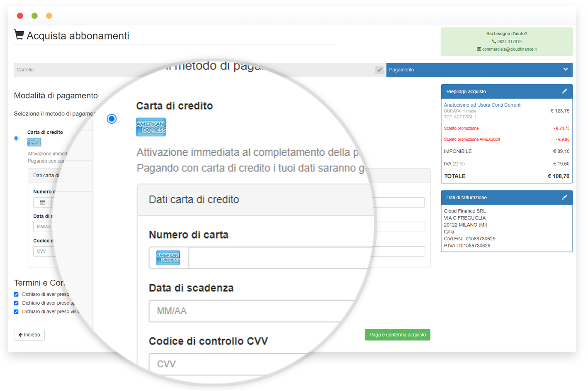Toggle the third Dichiaro di aver preso visione checkbox
Viewport: 588px width, 391px height.
[16, 312]
